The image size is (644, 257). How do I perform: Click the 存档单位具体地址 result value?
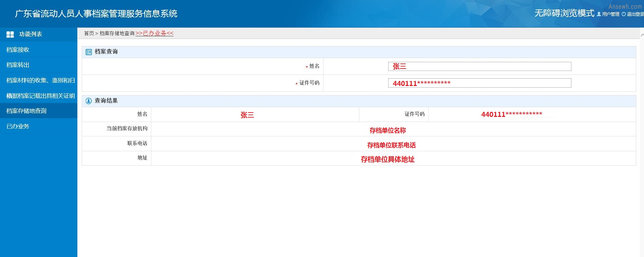click(388, 160)
